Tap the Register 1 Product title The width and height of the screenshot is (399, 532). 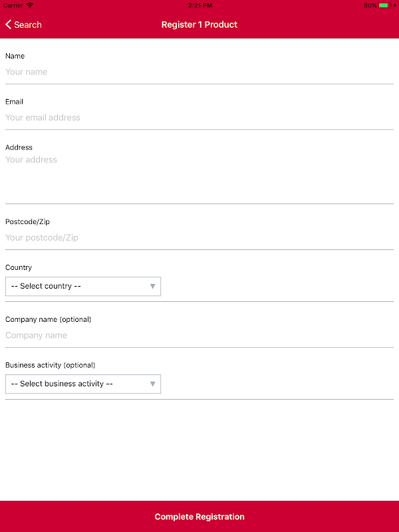pyautogui.click(x=199, y=25)
